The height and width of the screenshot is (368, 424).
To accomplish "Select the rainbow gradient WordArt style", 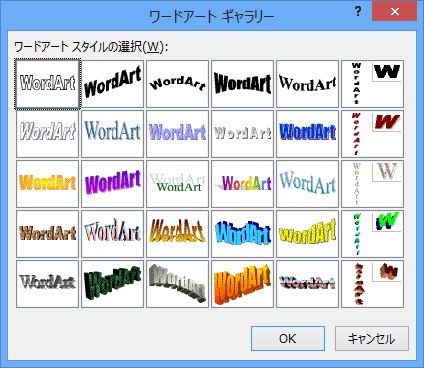I will (x=242, y=184).
